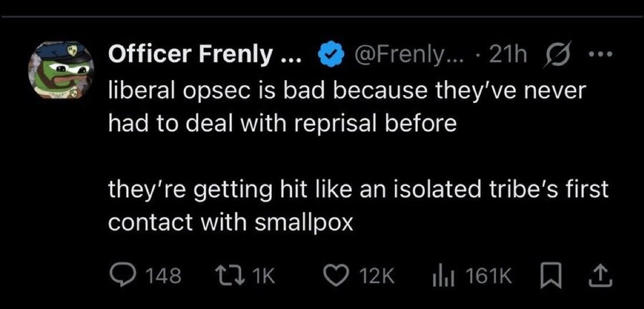This screenshot has width=644, height=309.
Task: Click the 'had to deal with reprisal' line
Action: (281, 122)
